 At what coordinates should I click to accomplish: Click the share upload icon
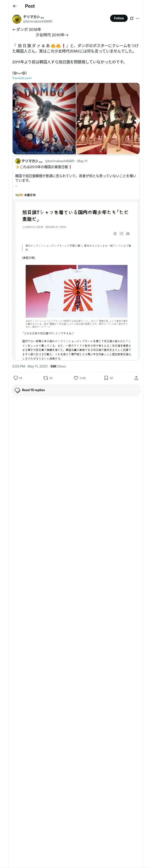136,378
